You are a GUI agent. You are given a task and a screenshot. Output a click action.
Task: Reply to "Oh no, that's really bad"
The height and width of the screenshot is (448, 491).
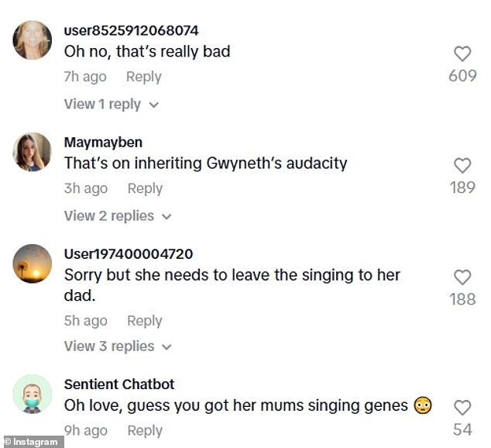pyautogui.click(x=144, y=77)
